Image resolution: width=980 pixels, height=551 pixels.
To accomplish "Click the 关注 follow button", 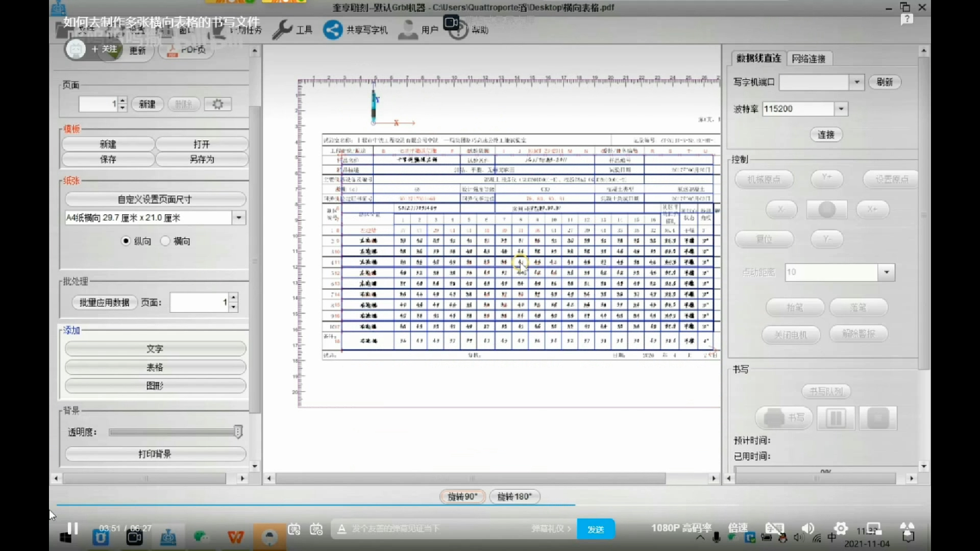I will pos(104,49).
